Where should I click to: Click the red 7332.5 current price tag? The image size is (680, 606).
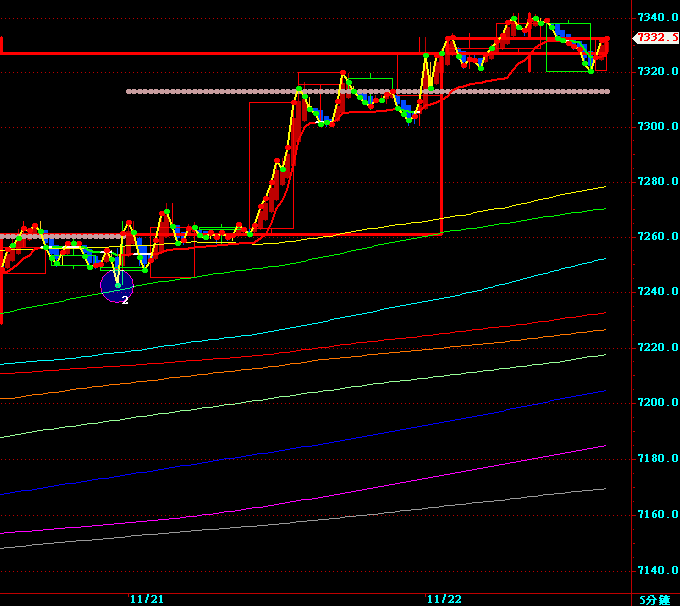pos(656,37)
